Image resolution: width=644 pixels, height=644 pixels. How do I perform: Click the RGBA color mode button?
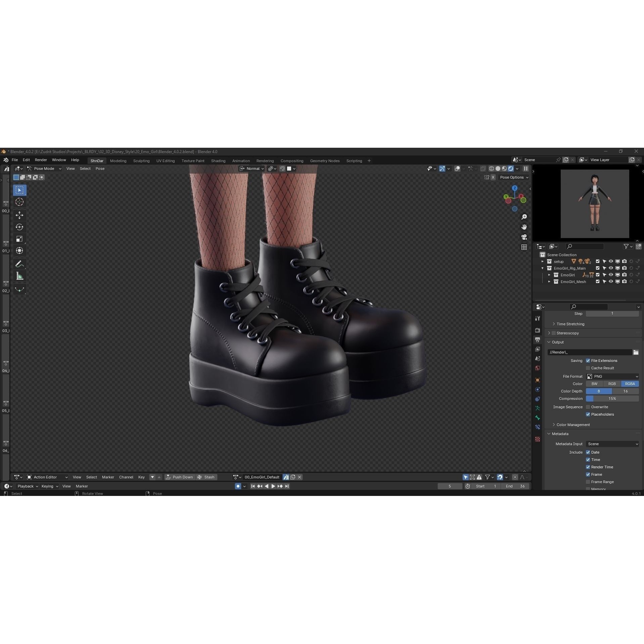630,383
